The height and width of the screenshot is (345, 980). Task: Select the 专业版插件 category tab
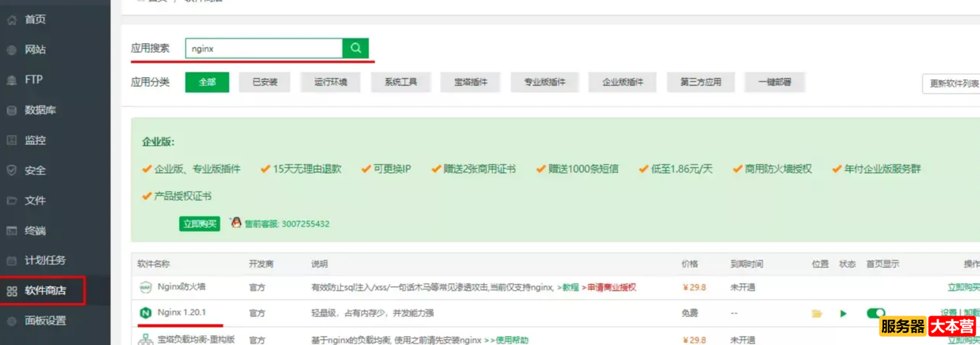[x=544, y=82]
